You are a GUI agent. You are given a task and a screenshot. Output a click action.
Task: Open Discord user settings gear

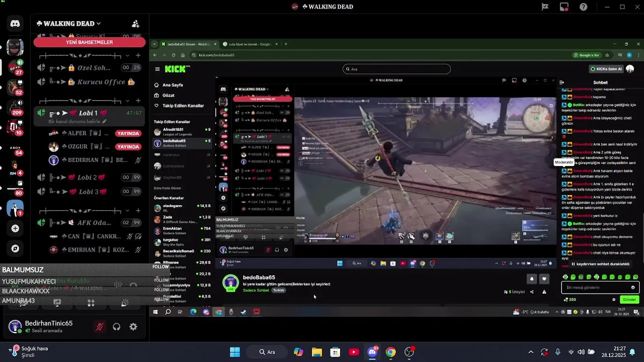[133, 327]
